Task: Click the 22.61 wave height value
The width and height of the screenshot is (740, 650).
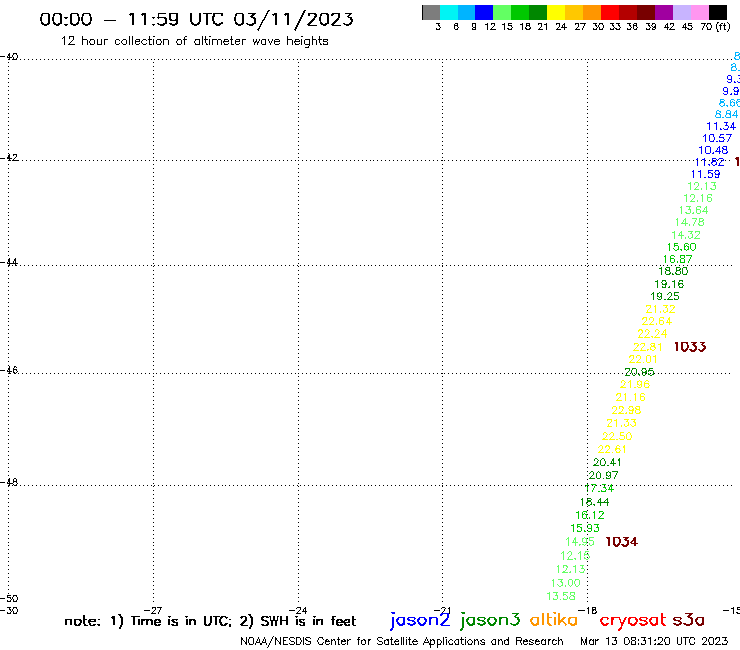Action: pos(612,449)
